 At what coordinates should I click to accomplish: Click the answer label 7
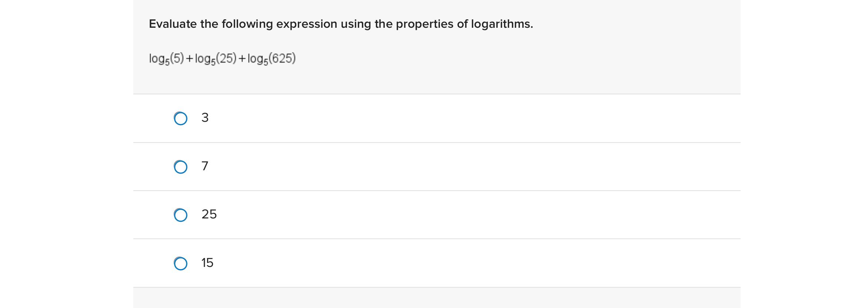[x=205, y=166]
